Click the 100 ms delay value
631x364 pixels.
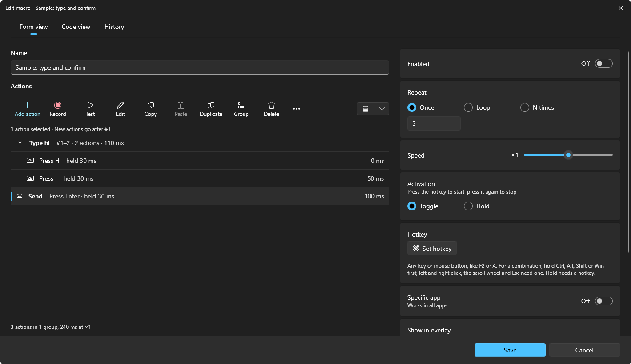[374, 196]
